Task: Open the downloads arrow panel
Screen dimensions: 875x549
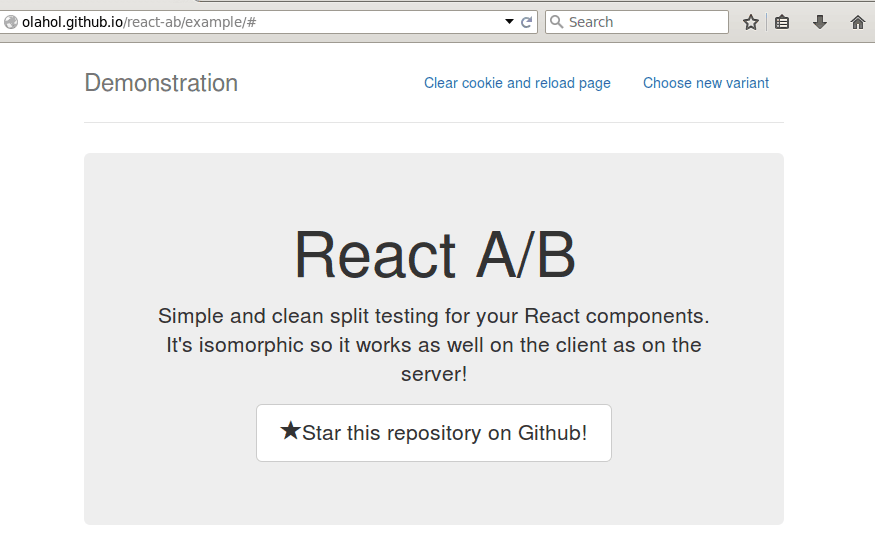Action: coord(820,22)
